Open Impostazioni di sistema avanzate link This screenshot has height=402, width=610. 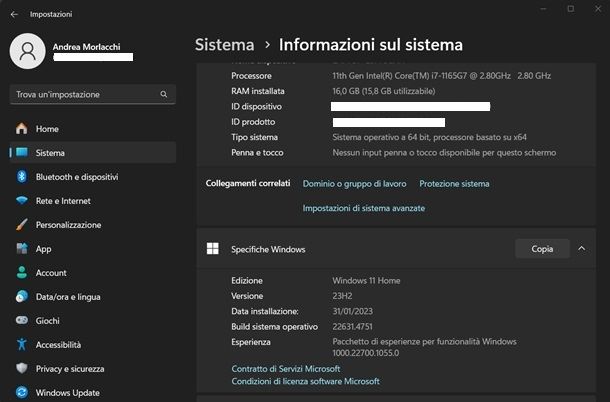[x=364, y=208]
